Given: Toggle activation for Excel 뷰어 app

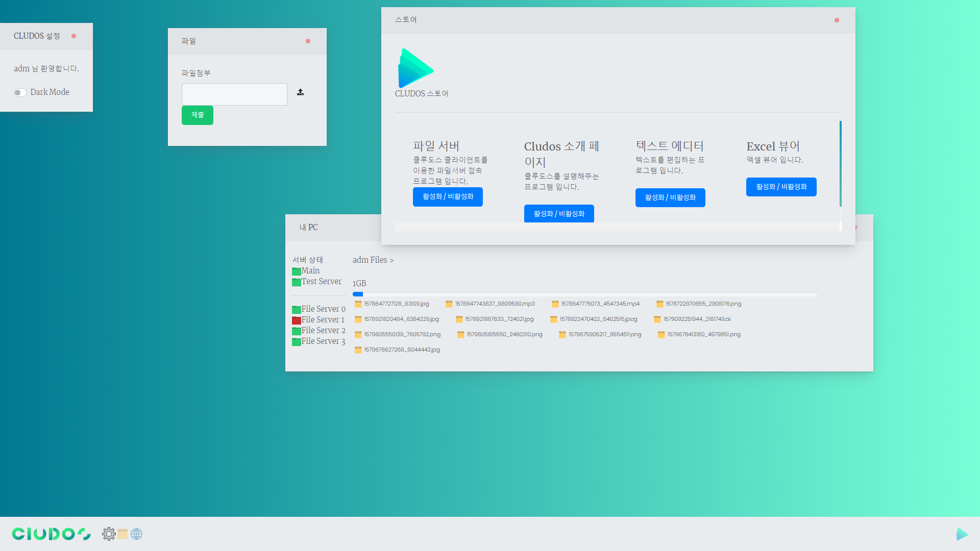Looking at the screenshot, I should 781,187.
